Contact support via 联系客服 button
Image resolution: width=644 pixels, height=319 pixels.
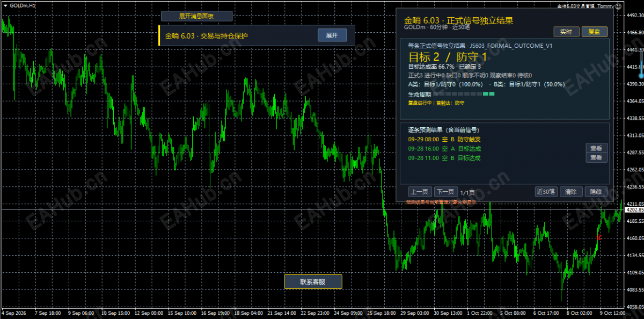coord(313,281)
